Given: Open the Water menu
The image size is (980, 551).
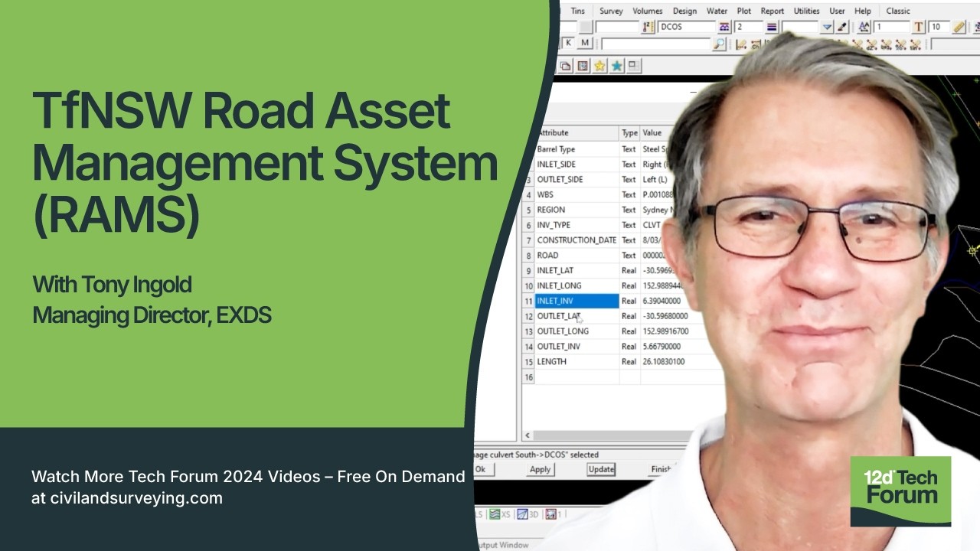Looking at the screenshot, I should tap(717, 11).
